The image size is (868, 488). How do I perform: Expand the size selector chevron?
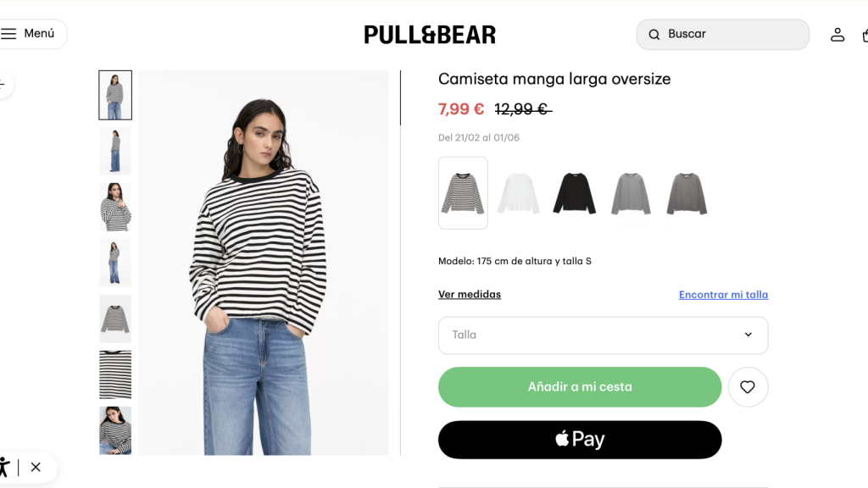(x=747, y=335)
